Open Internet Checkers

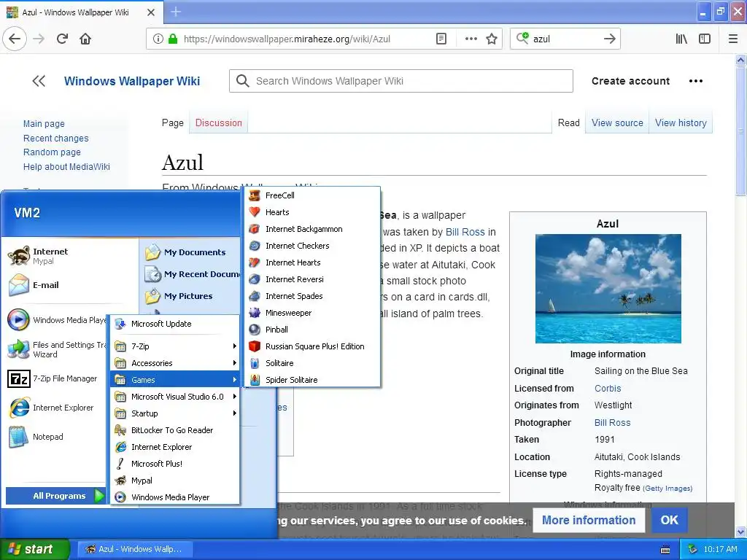click(312, 246)
